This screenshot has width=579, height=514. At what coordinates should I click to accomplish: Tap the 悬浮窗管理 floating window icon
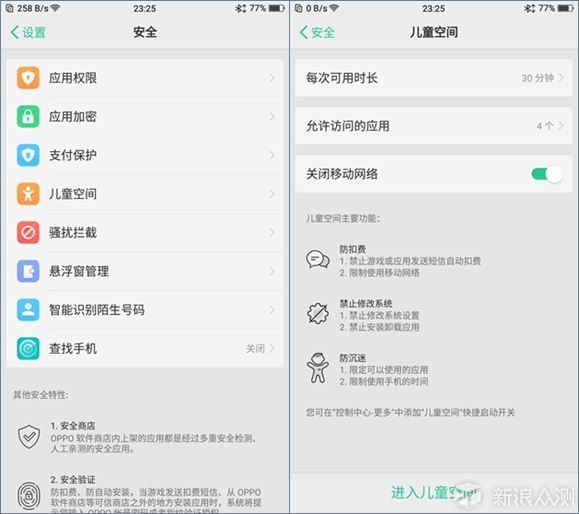point(28,271)
